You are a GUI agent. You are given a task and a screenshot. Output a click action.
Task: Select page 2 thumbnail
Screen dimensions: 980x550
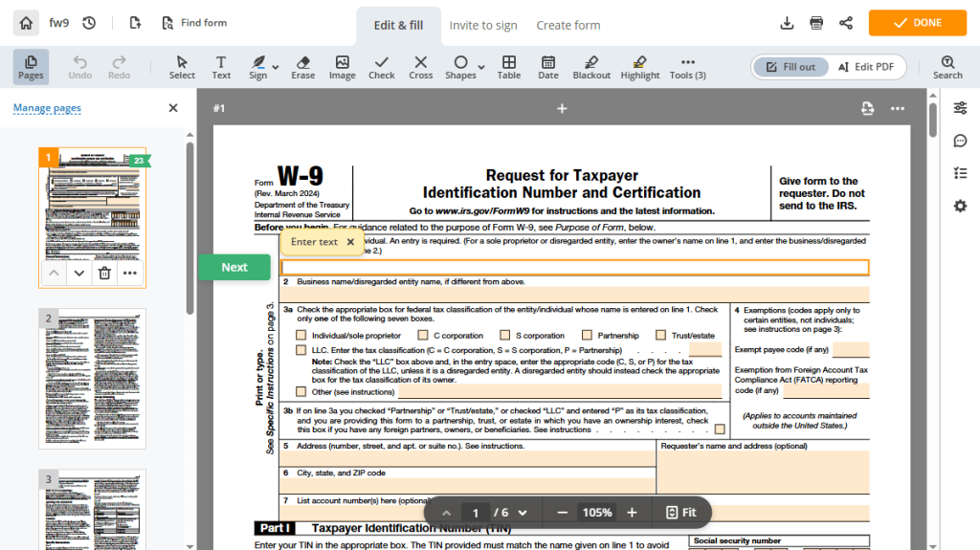coord(93,379)
